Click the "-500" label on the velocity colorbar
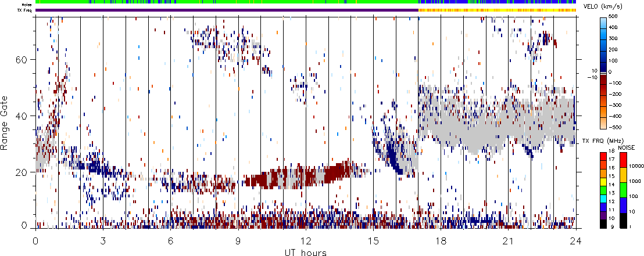This screenshot has height=256, width=644. tap(616, 127)
